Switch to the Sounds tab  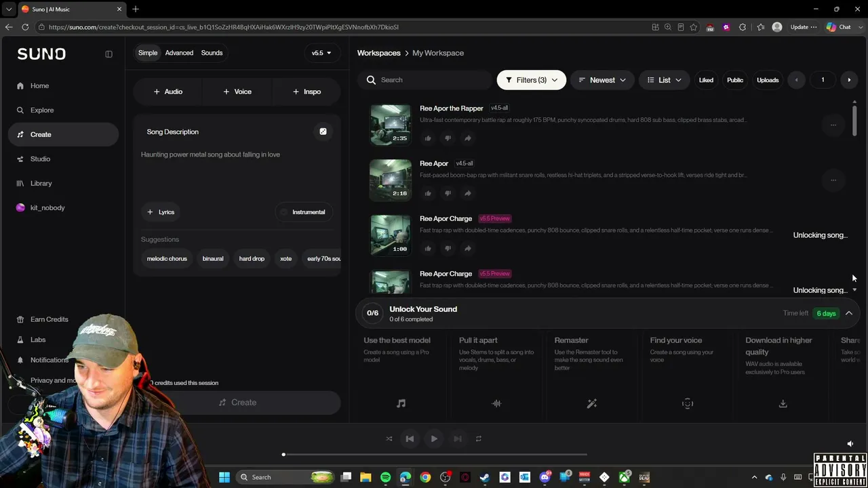coord(212,53)
